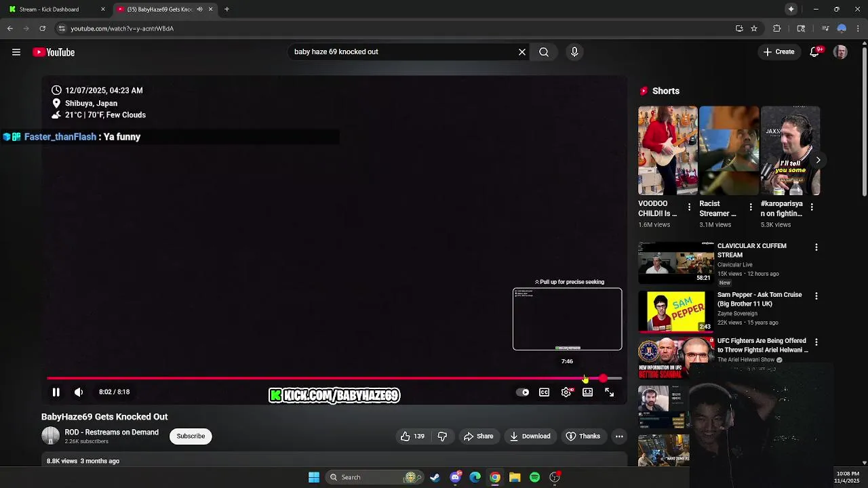Open the #karoparisyan short
Image resolution: width=868 pixels, height=488 pixels.
(790, 150)
